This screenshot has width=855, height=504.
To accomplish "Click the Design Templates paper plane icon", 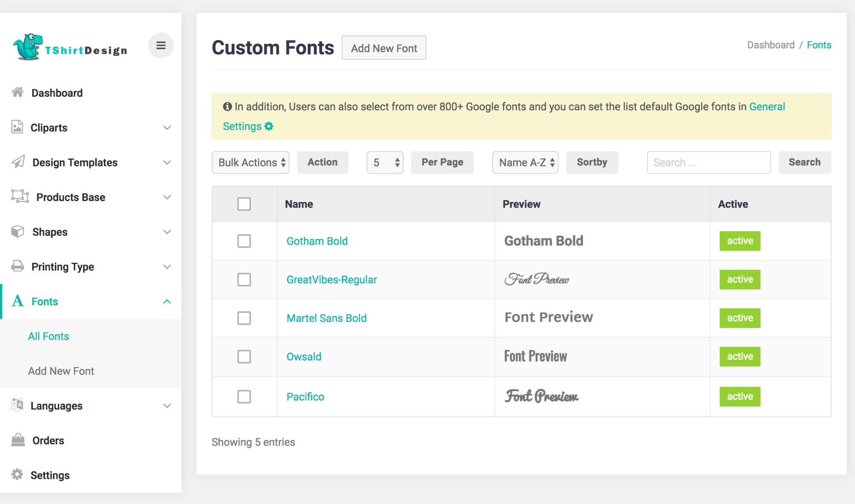I will (x=18, y=162).
